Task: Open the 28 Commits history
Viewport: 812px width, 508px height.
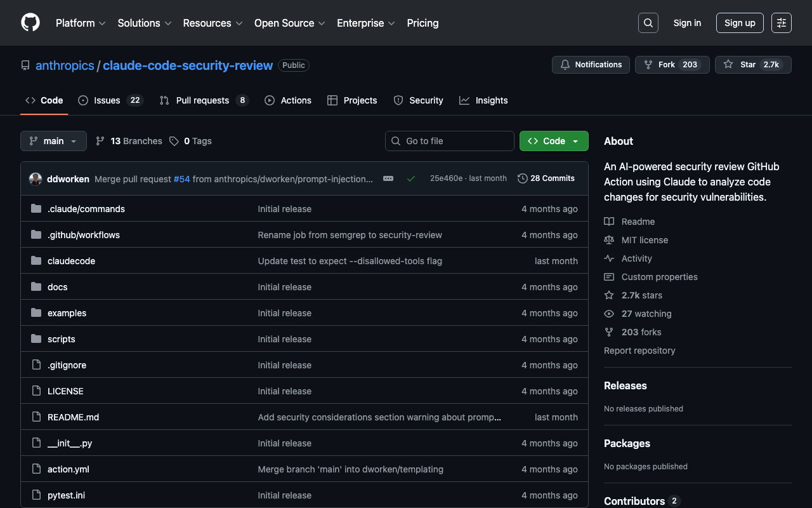Action: (546, 178)
